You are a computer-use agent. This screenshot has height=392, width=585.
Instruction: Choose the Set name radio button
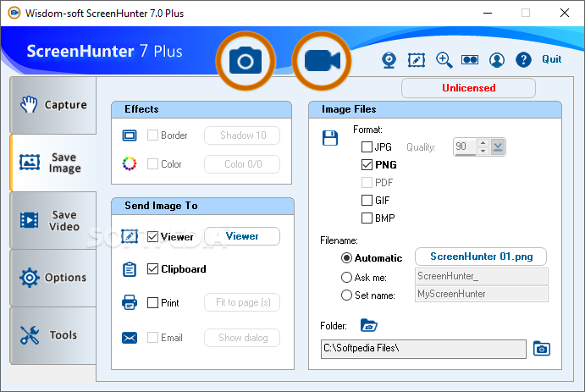click(x=346, y=295)
